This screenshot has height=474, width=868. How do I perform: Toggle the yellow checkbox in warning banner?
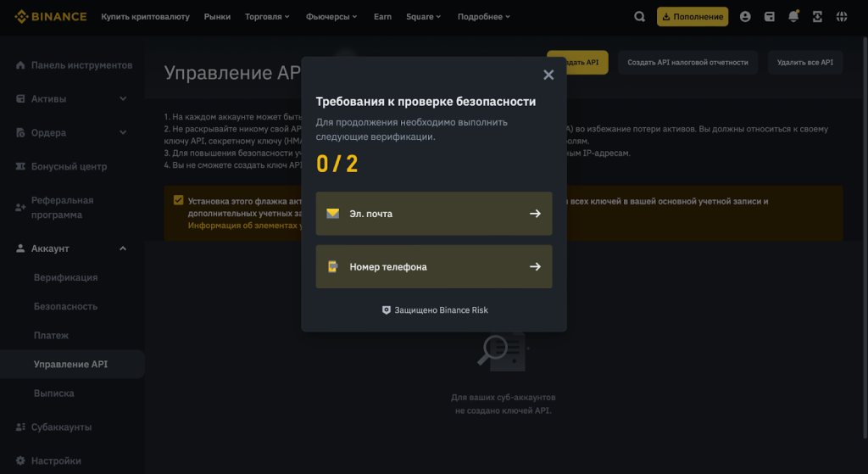pyautogui.click(x=178, y=200)
